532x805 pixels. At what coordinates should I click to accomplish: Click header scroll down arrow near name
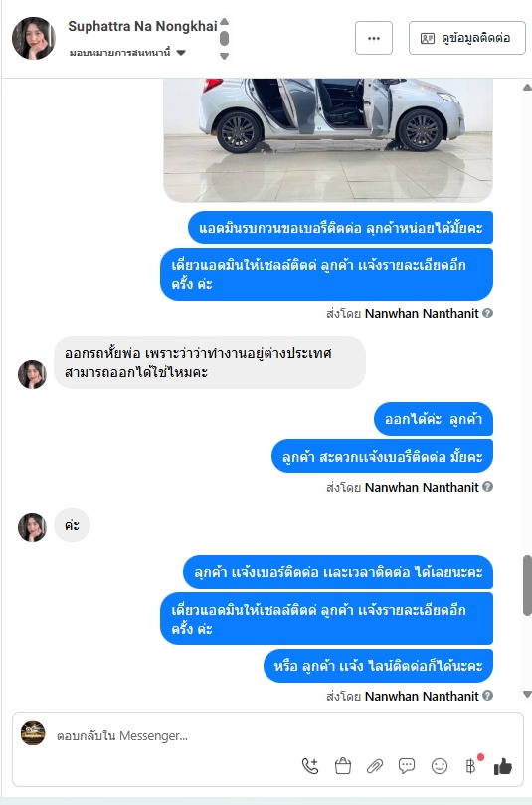[x=224, y=56]
